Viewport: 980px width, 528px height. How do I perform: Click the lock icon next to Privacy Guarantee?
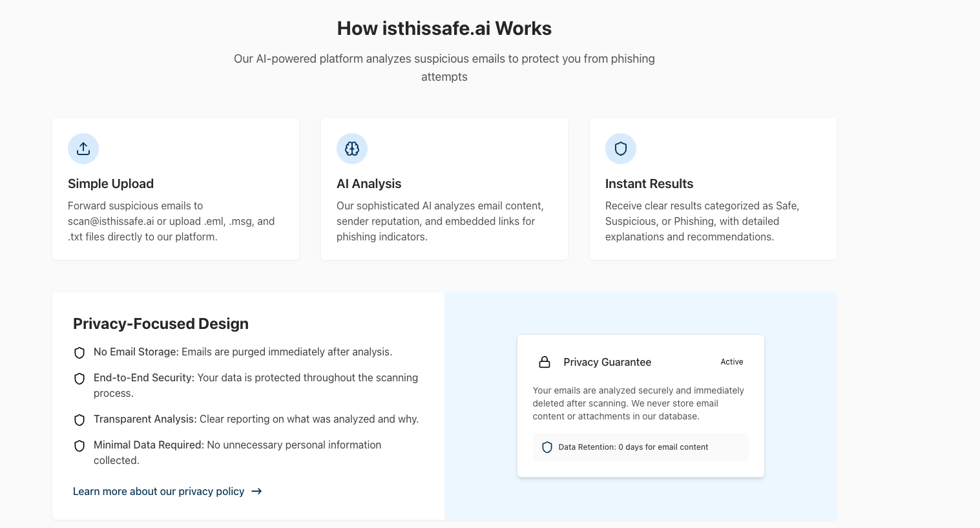click(x=545, y=362)
